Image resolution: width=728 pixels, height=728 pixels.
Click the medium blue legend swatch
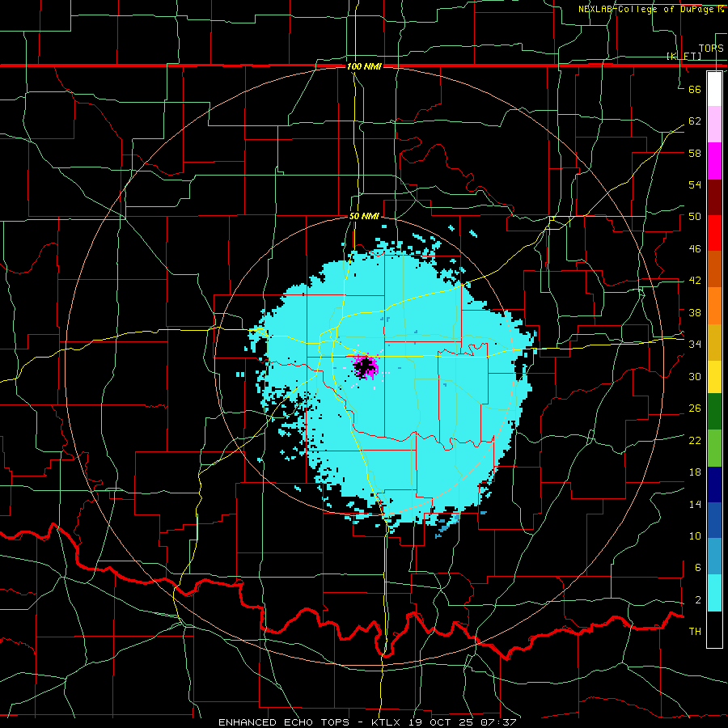point(714,520)
